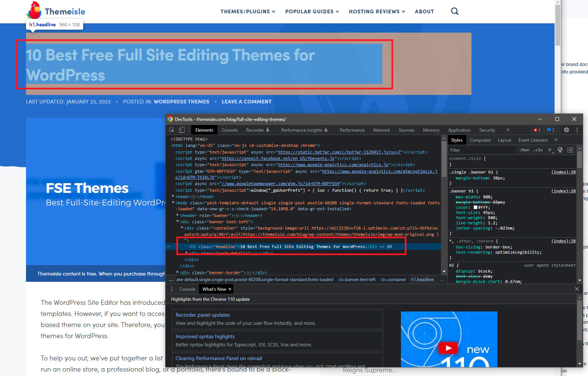Go to the About page
This screenshot has width=588, height=376.
[424, 11]
